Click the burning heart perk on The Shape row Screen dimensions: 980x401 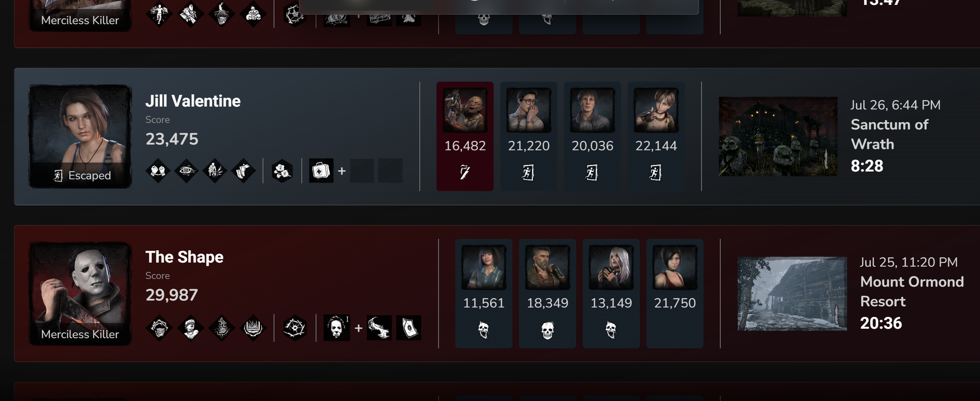222,328
